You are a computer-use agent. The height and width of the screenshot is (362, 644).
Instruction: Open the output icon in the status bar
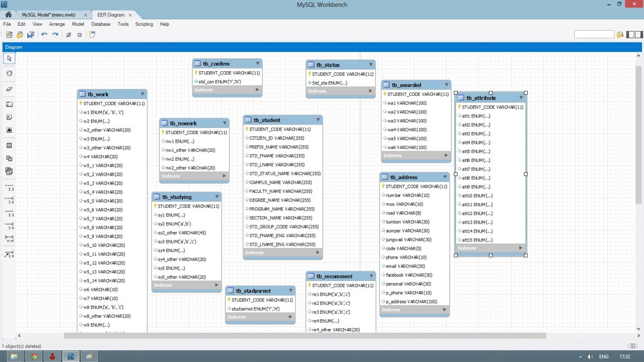(632, 346)
